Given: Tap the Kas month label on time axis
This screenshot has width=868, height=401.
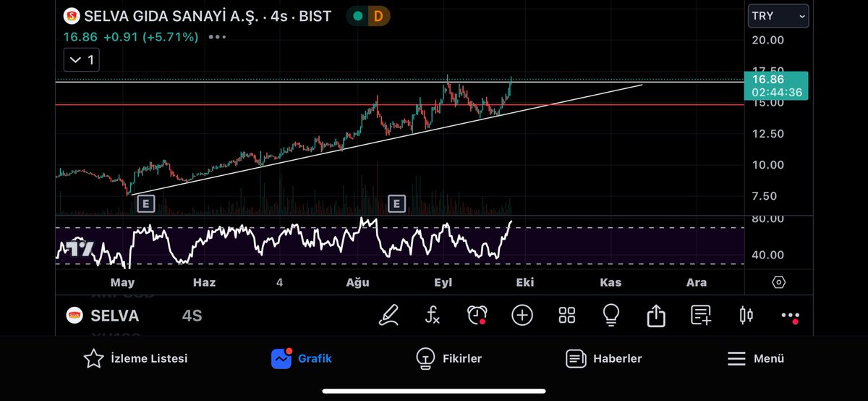Looking at the screenshot, I should pyautogui.click(x=610, y=282).
